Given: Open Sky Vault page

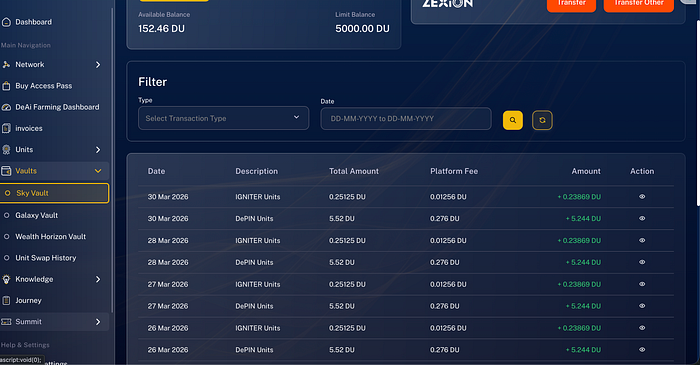Looking at the screenshot, I should click(54, 193).
